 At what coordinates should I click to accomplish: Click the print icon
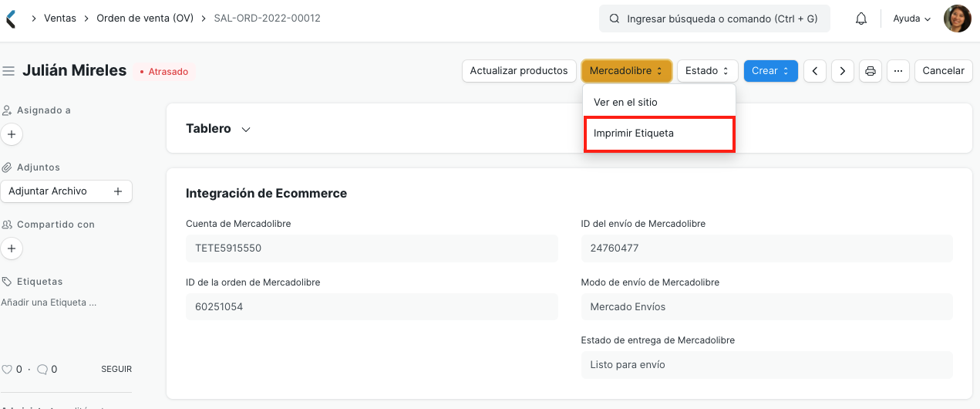click(x=871, y=71)
